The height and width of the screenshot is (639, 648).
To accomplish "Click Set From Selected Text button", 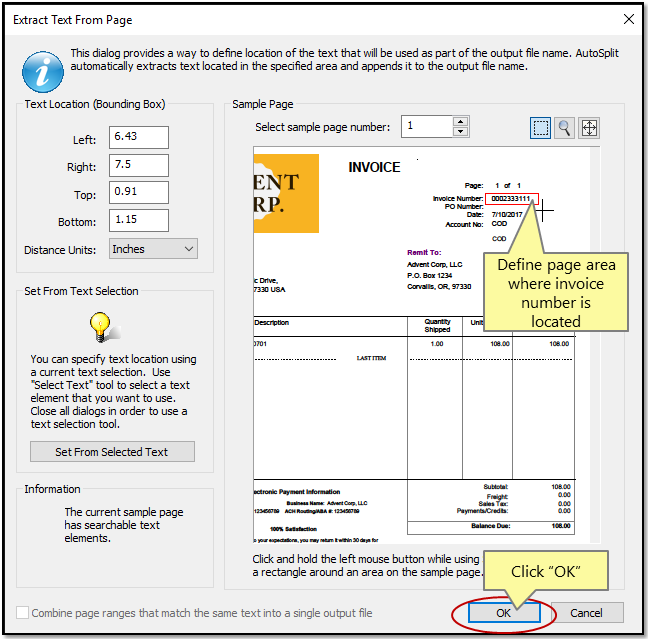I will coord(112,452).
